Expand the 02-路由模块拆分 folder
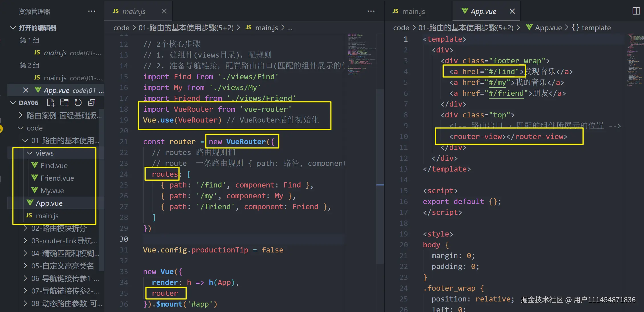Screen dimensions: 644x312 point(58,228)
